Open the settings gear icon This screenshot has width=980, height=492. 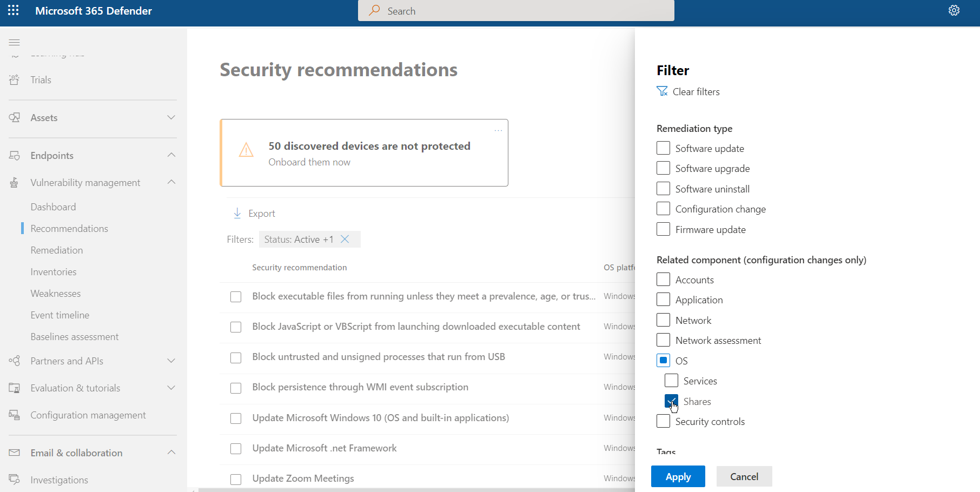(954, 11)
